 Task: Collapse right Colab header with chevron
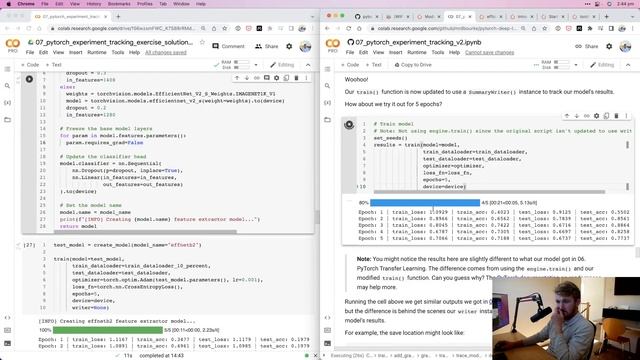pos(628,64)
